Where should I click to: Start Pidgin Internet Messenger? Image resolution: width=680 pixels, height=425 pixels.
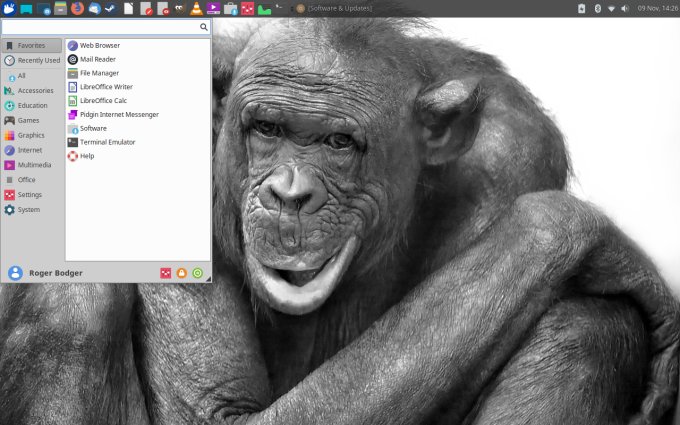pos(118,114)
